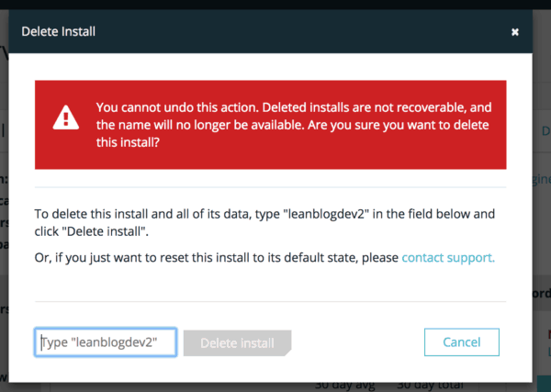The image size is (551, 392).
Task: Open the contact support link
Action: (x=448, y=257)
